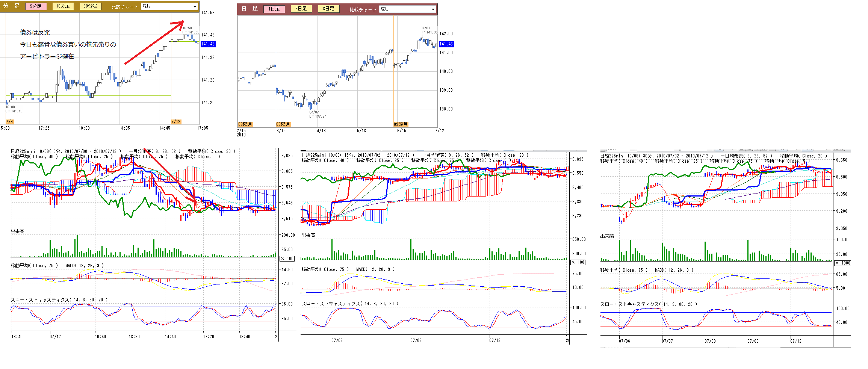Select the 09限月 contract marker

401,124
